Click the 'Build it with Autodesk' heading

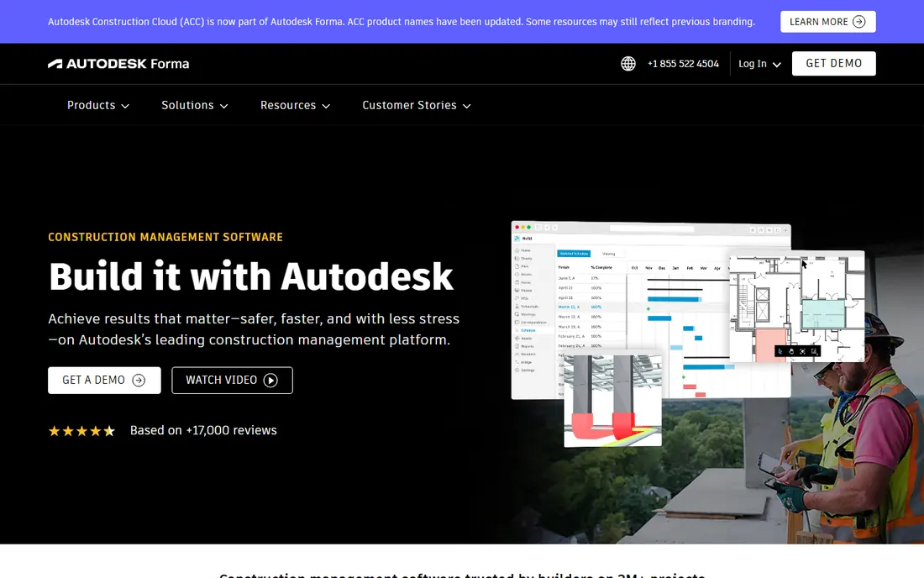tap(251, 277)
